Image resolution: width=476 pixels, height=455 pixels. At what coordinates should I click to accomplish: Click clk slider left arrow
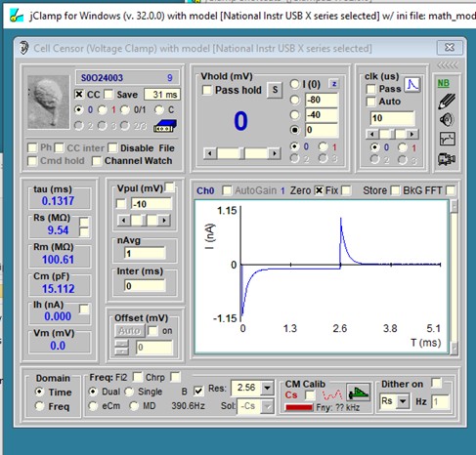click(x=372, y=134)
